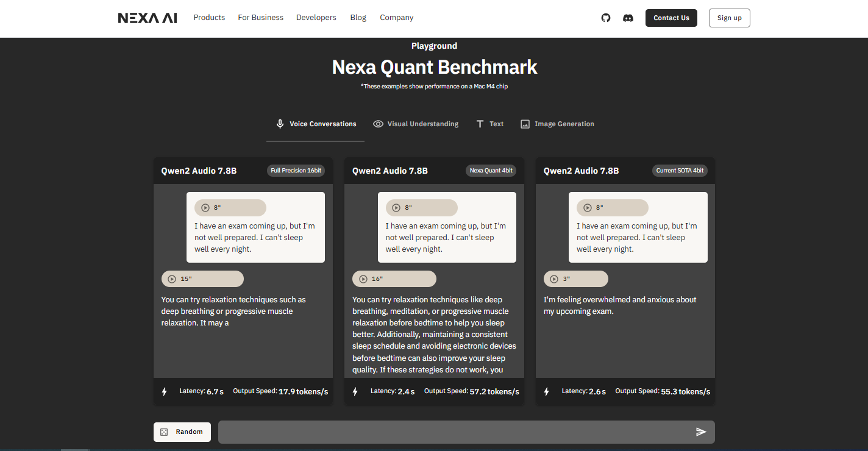Screen dimensions: 868x451
Task: Click the Current SOTA 4bit badge
Action: tap(680, 171)
